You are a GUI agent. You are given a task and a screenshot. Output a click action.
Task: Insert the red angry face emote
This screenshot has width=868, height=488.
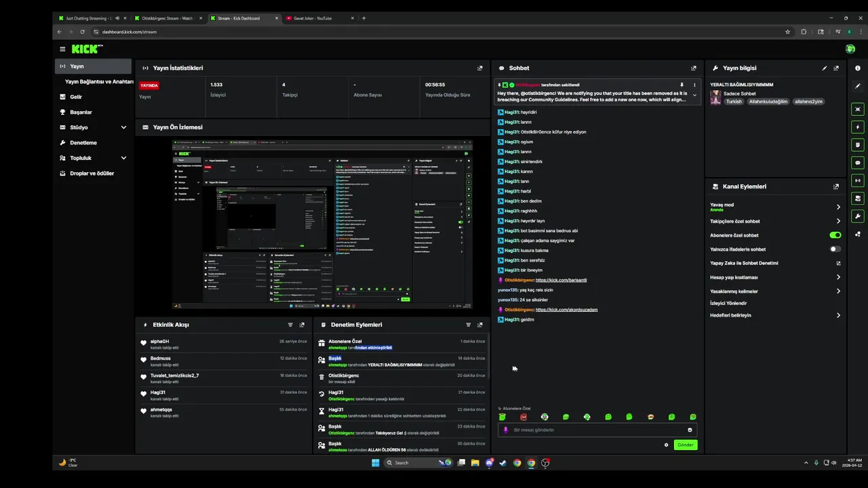[524, 417]
